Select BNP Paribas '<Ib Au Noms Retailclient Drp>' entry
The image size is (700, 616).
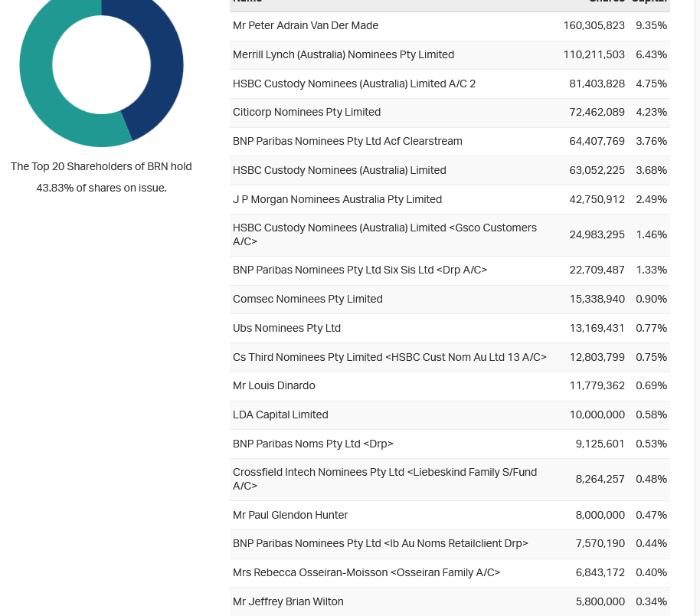(381, 544)
